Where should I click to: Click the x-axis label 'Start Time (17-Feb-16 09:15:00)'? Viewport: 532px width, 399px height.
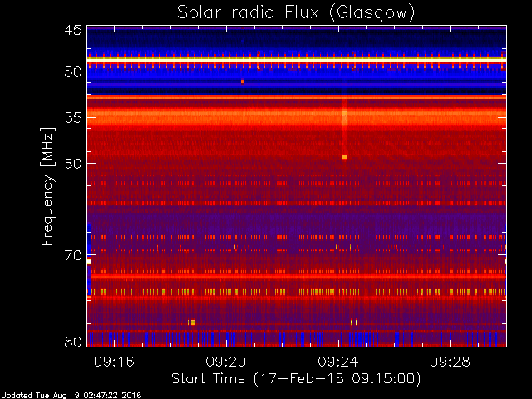(x=296, y=379)
